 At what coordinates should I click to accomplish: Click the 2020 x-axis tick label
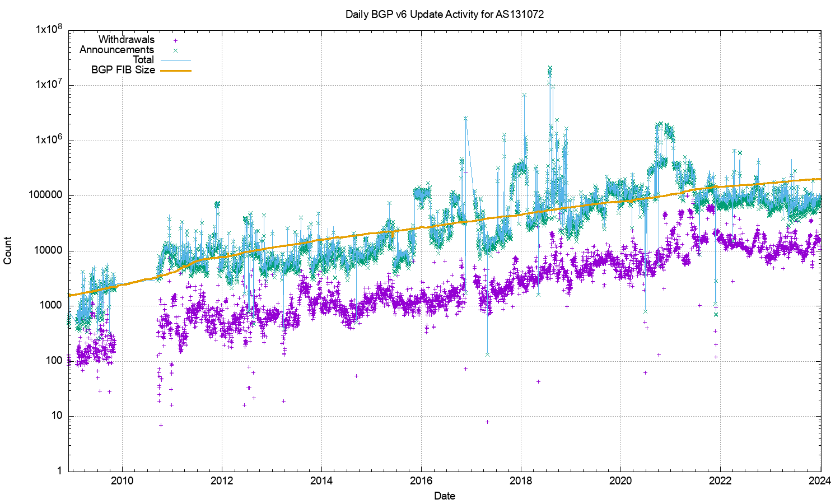click(620, 480)
